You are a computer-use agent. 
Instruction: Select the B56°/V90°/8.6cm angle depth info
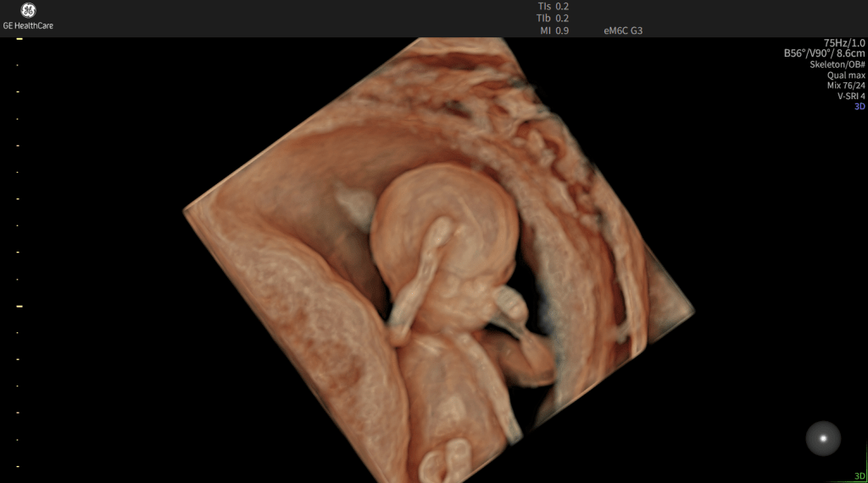pos(823,53)
